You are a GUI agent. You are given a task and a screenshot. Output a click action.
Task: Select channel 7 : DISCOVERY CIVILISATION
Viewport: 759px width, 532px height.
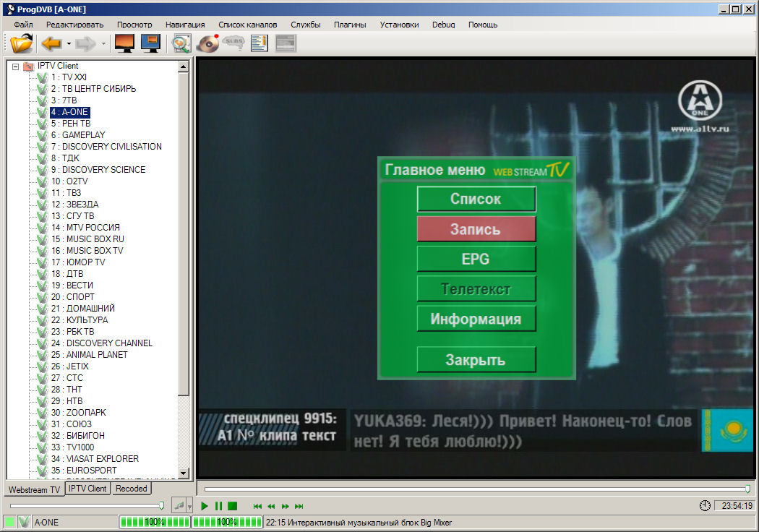click(106, 147)
